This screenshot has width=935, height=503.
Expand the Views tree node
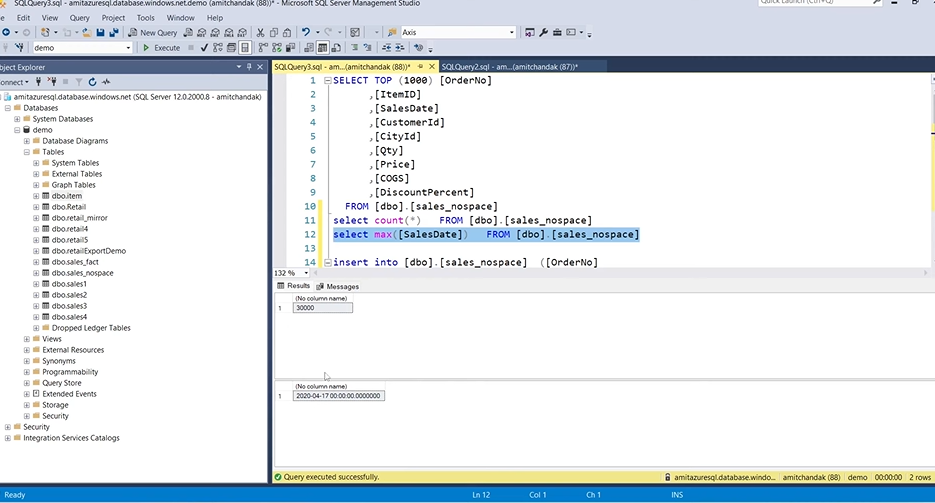click(x=27, y=339)
